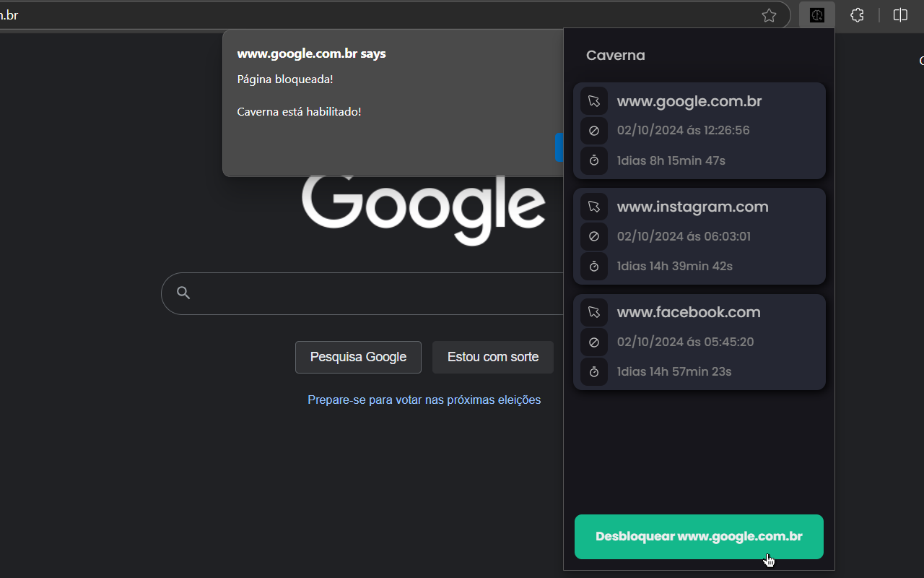Open the Caverna extension icon in toolbar

817,15
